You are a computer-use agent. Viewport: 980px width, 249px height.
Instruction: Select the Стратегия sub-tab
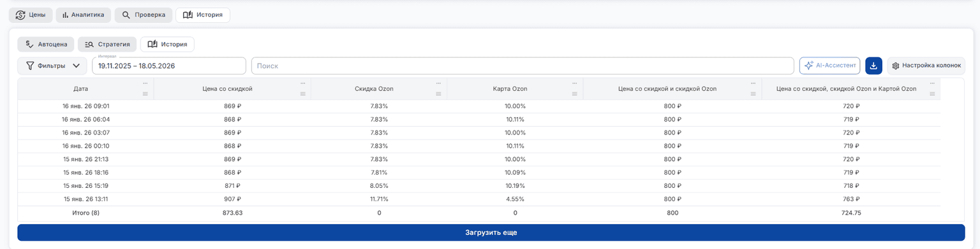click(x=107, y=45)
